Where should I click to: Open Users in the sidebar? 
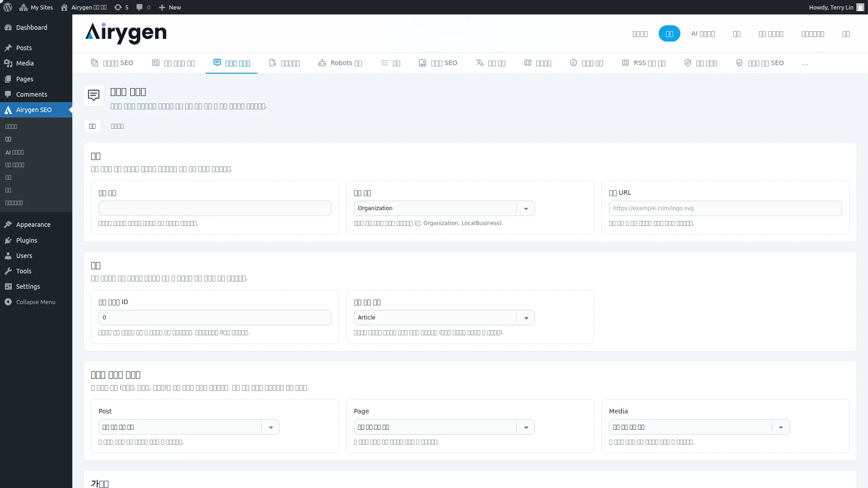(36, 256)
